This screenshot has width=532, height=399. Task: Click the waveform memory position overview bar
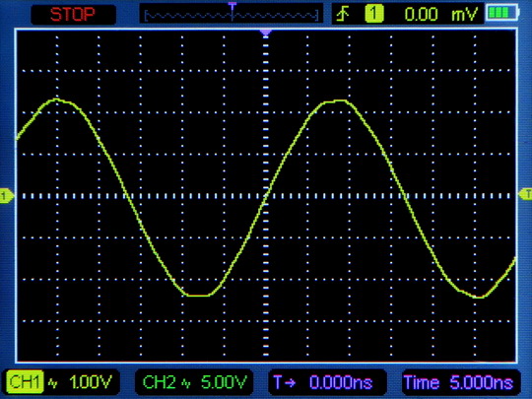point(232,14)
